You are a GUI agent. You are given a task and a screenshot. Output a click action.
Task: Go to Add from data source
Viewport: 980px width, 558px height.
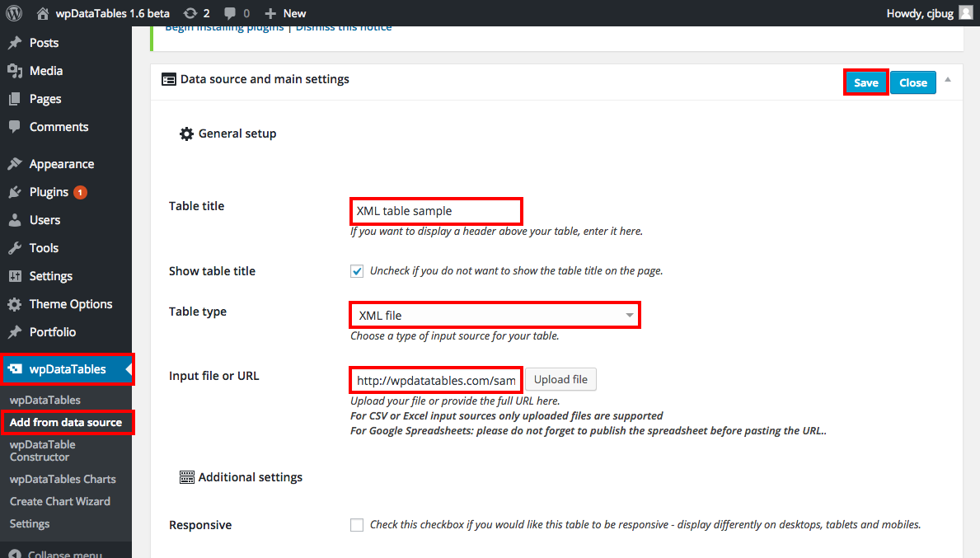click(66, 422)
